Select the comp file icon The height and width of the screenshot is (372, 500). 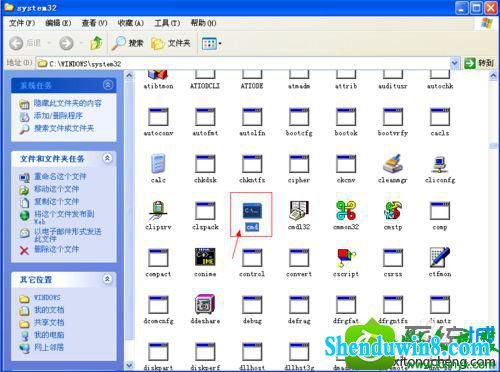point(440,211)
